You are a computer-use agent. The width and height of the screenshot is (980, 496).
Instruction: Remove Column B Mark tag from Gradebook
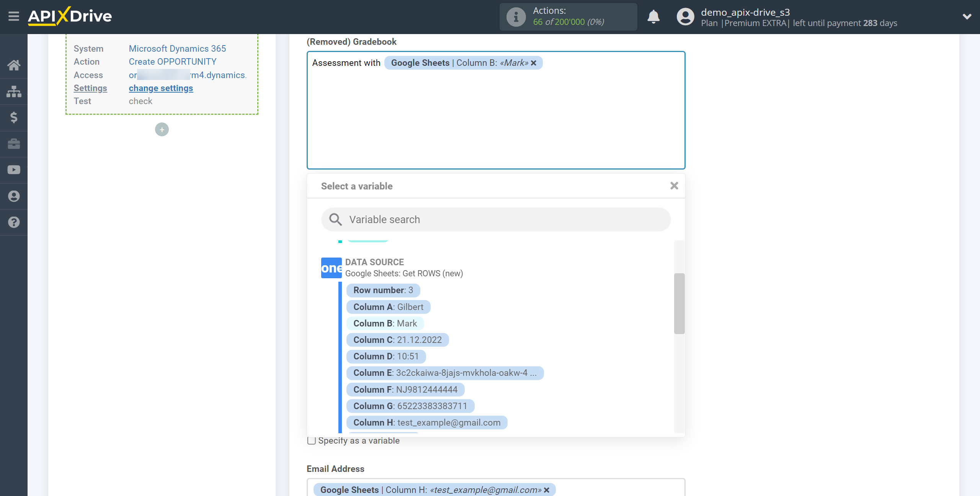(x=534, y=63)
